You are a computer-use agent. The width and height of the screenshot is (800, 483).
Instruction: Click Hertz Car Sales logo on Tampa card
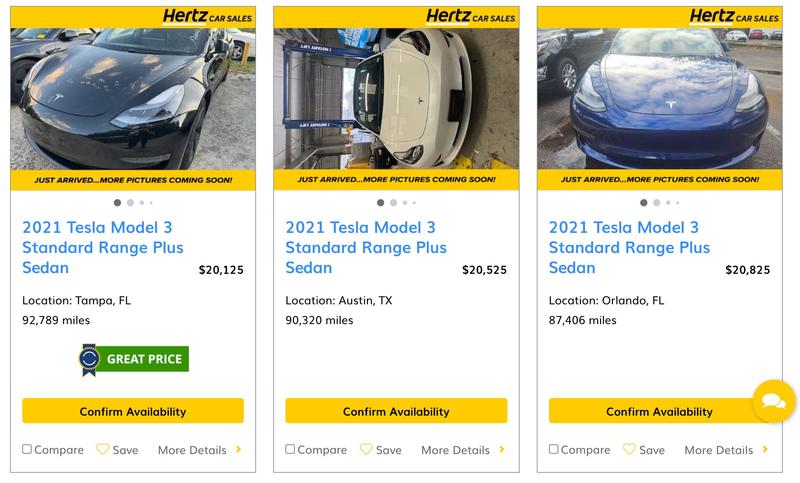click(x=208, y=16)
